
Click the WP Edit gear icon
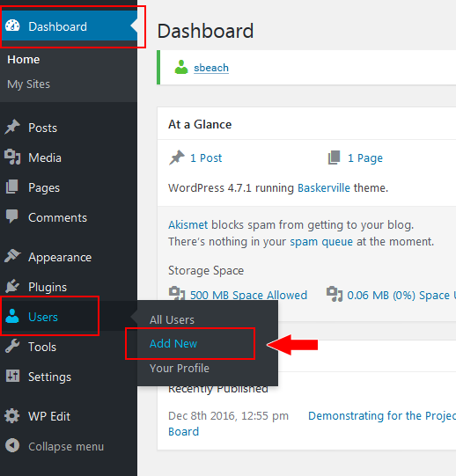[11, 415]
